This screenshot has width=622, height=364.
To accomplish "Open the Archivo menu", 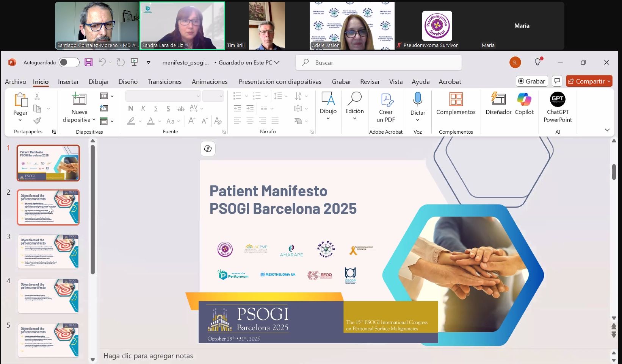I will [16, 81].
